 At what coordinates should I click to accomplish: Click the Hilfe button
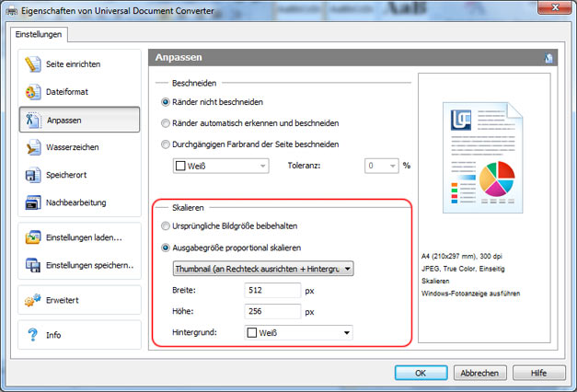click(x=538, y=373)
